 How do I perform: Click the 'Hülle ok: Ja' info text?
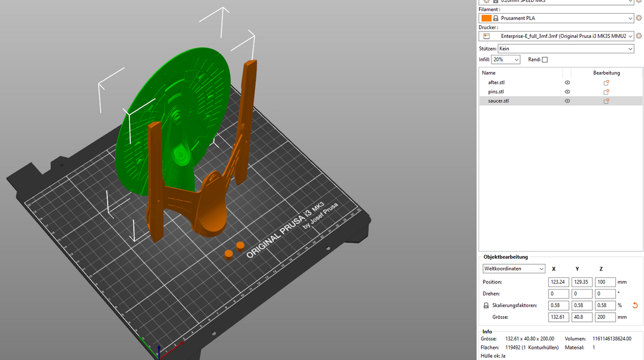point(493,356)
